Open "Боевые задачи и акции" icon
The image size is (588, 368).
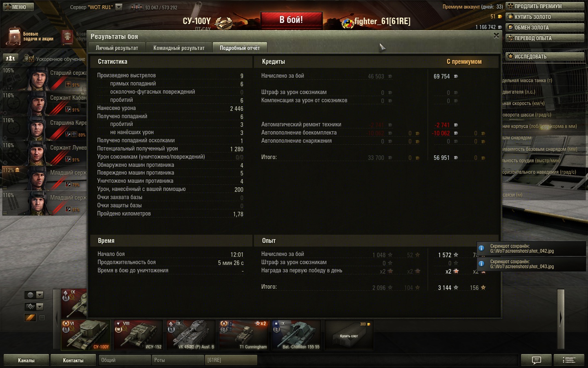(x=14, y=37)
